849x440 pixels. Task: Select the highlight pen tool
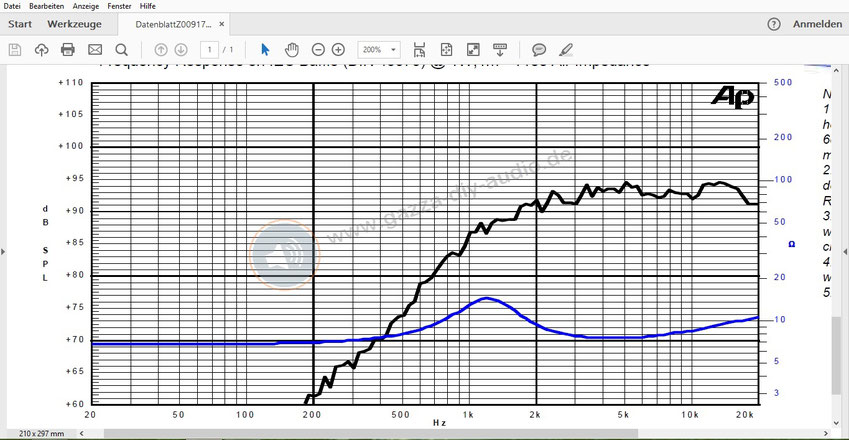point(566,50)
